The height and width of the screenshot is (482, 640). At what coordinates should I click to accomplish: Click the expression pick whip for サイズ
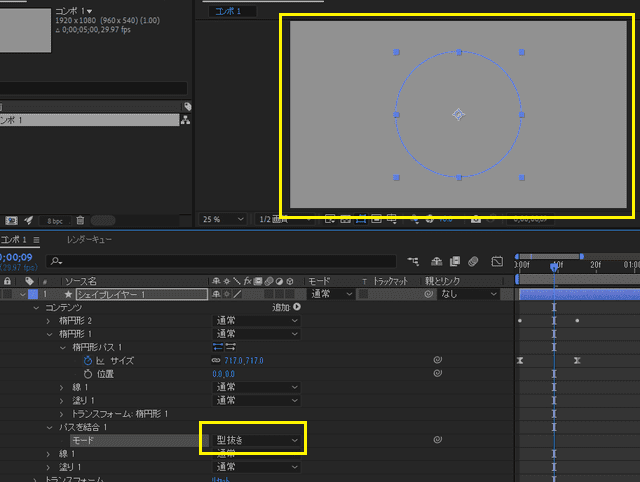click(438, 360)
